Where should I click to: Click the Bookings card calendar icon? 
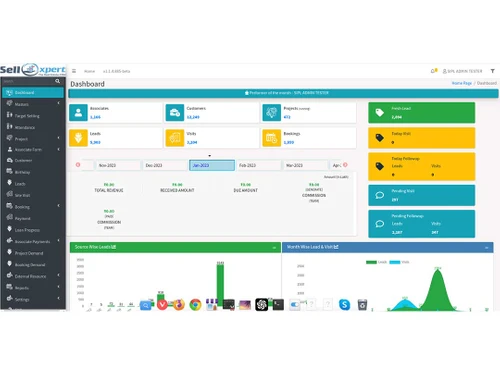pos(272,138)
